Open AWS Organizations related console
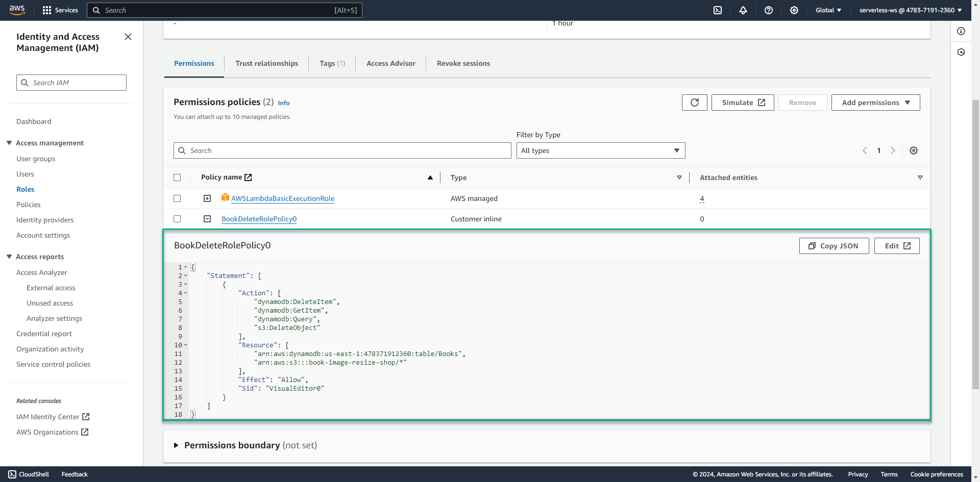 tap(53, 432)
